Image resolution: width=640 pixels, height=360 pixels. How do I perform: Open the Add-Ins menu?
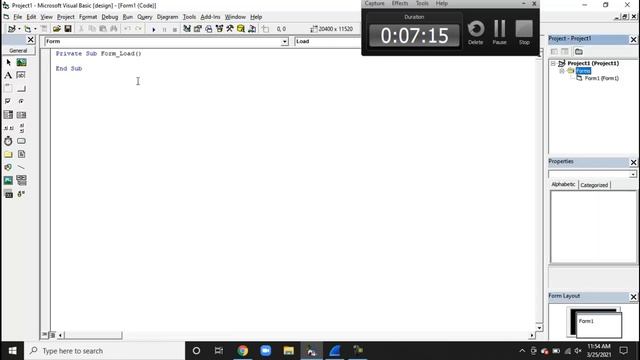210,17
